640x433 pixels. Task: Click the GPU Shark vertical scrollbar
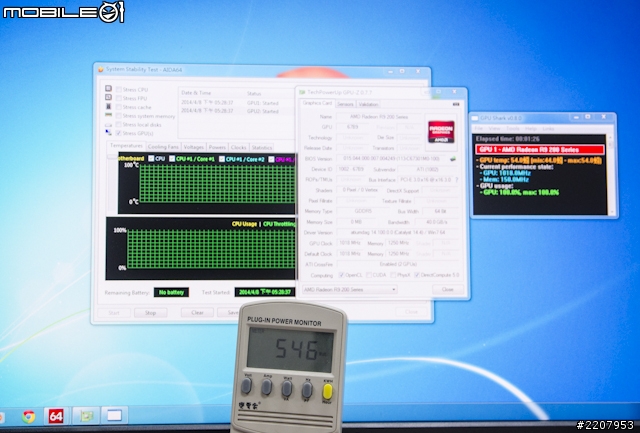point(611,175)
